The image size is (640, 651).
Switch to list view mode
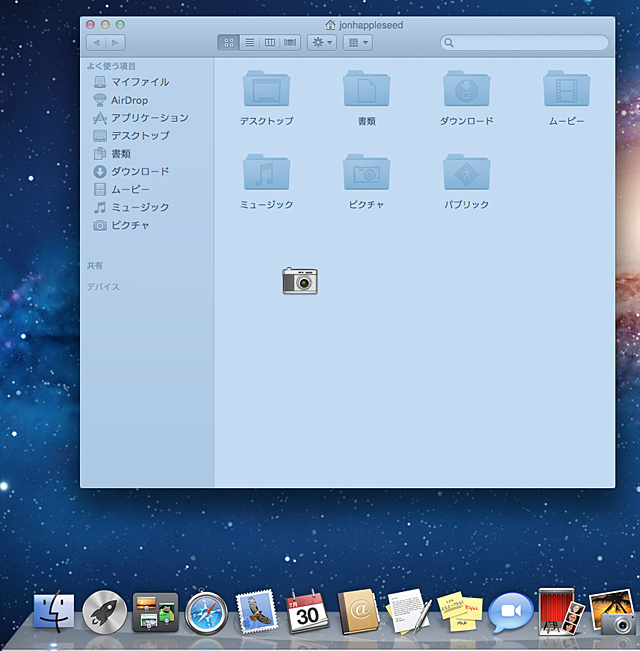249,43
